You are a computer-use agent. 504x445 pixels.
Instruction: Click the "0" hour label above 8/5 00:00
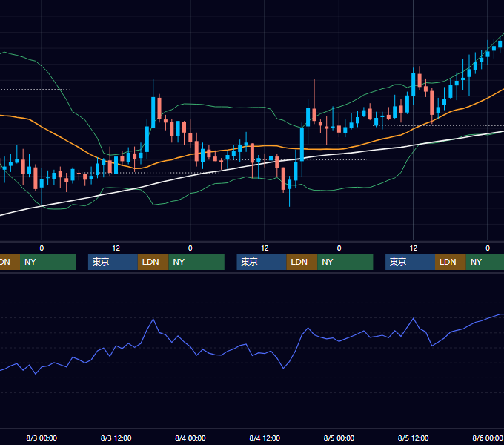(x=339, y=248)
